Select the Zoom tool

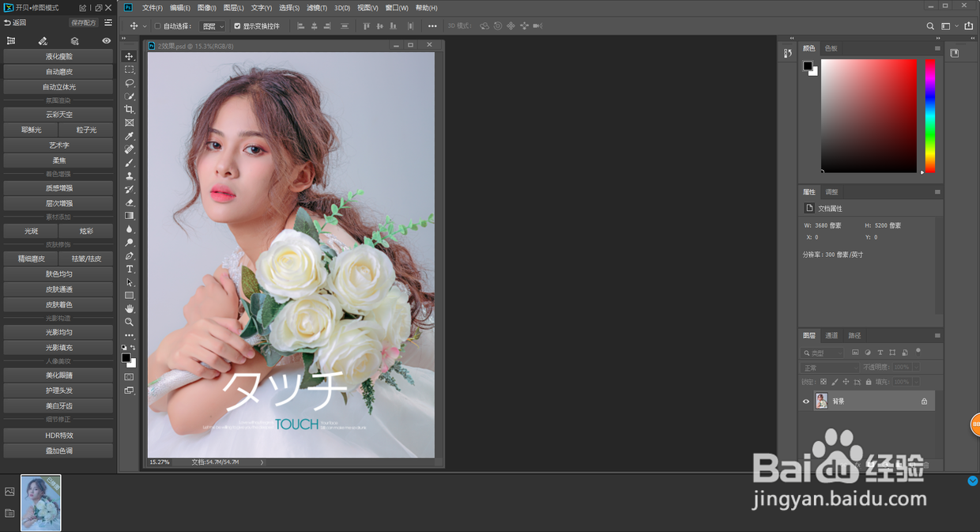tap(130, 323)
